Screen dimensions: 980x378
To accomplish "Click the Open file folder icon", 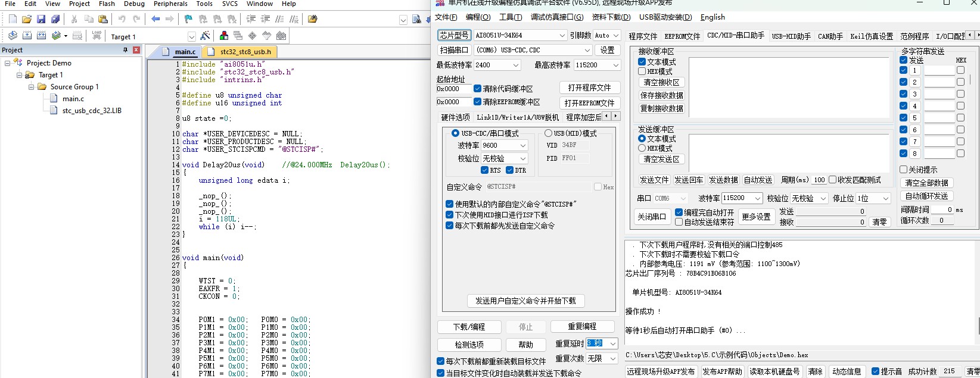I will tap(27, 19).
